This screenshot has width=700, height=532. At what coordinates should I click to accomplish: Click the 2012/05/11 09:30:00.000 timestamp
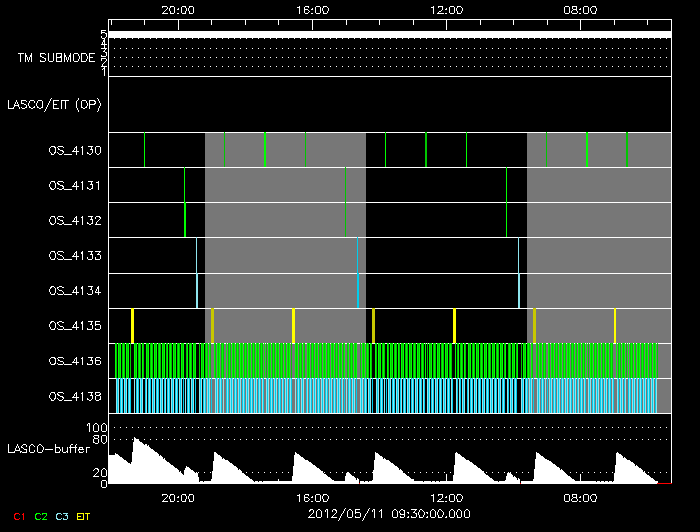tap(388, 515)
